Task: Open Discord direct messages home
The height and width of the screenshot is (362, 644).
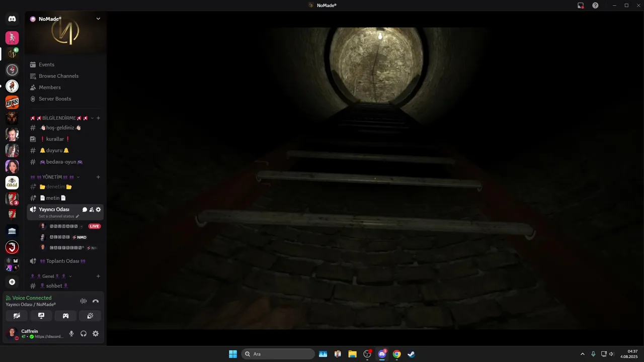Action: point(12,19)
